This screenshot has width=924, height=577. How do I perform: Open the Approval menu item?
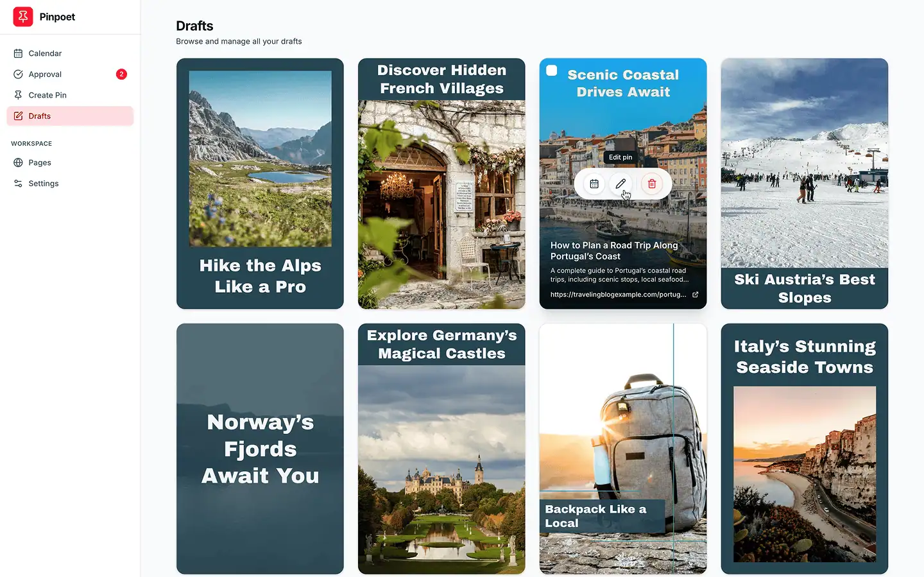click(x=45, y=74)
